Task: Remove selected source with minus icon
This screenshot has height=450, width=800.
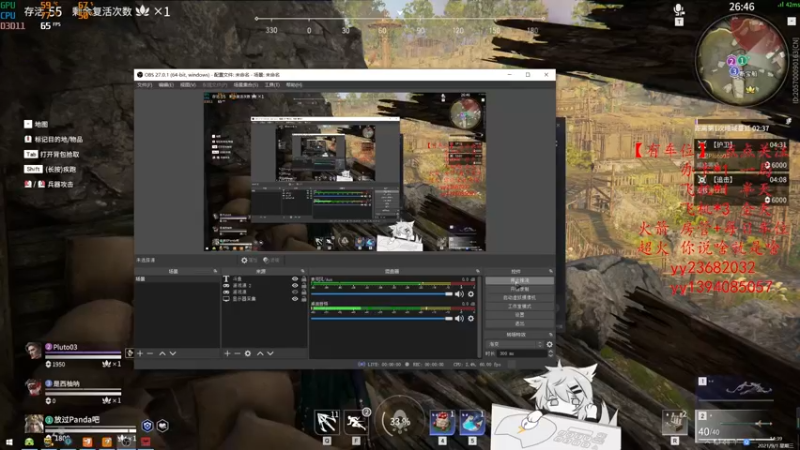Action: pos(237,353)
